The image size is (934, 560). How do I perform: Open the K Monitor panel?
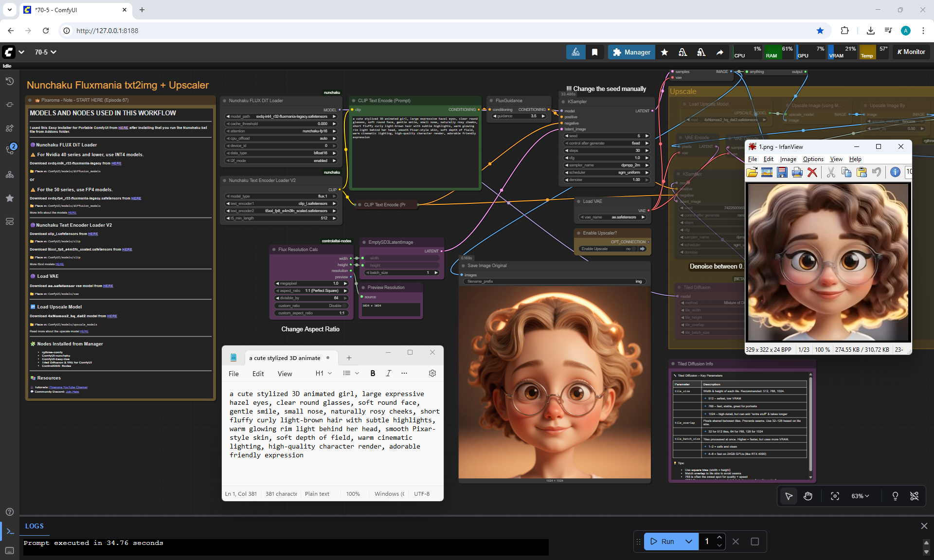click(911, 52)
